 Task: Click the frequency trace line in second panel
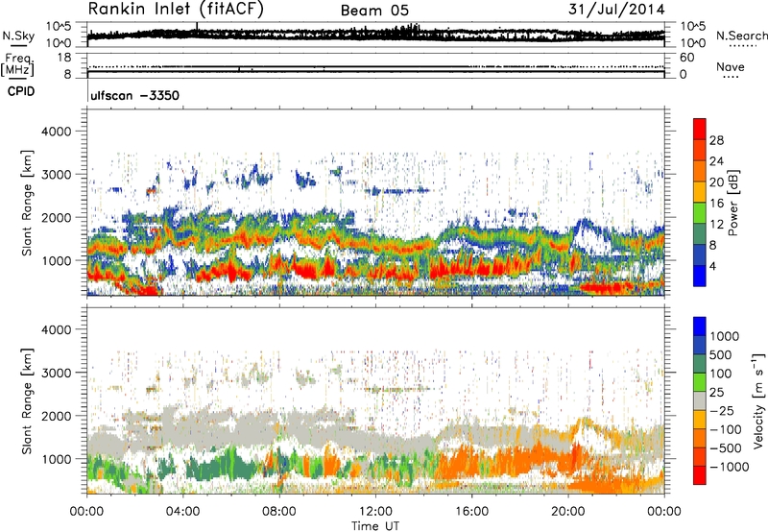coord(375,72)
